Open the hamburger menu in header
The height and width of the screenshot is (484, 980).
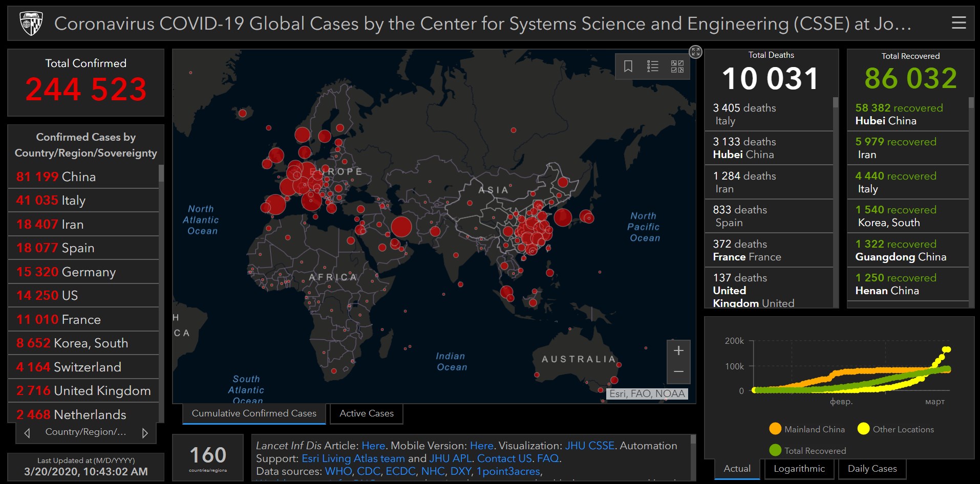click(x=958, y=23)
